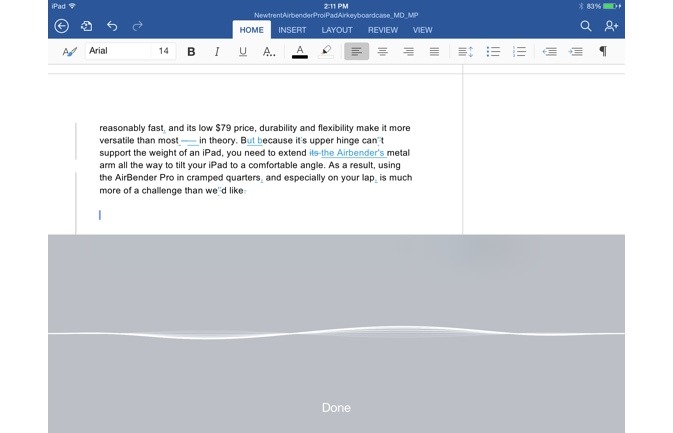Apply bulleted list
This screenshot has width=673, height=433.
(493, 51)
